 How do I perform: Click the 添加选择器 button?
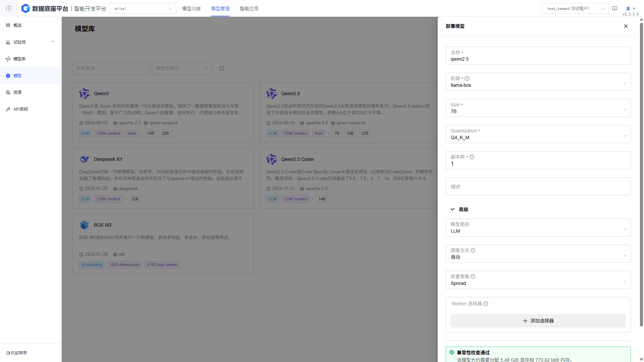538,321
